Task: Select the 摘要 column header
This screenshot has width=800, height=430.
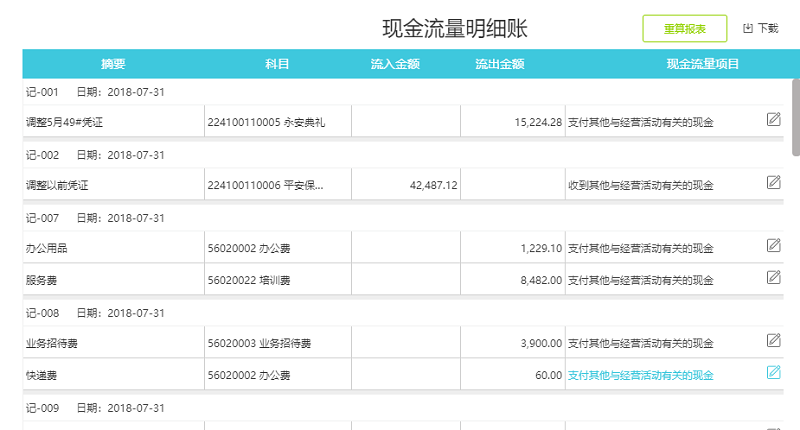Action: click(x=113, y=64)
